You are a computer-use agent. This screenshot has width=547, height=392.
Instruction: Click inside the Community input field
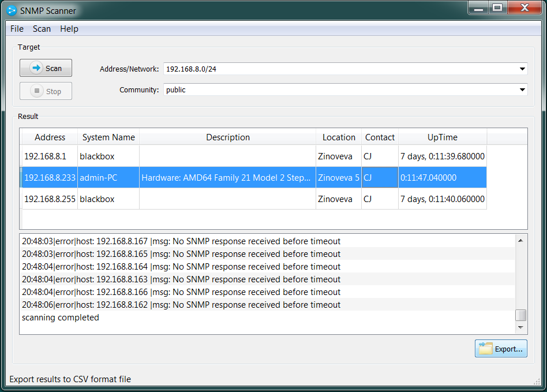[x=289, y=89]
